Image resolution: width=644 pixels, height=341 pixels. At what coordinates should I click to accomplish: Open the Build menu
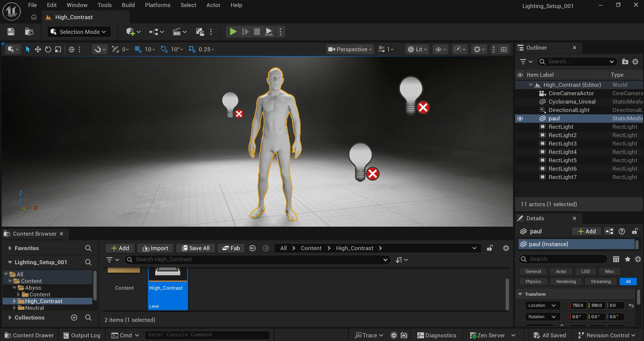tap(128, 5)
